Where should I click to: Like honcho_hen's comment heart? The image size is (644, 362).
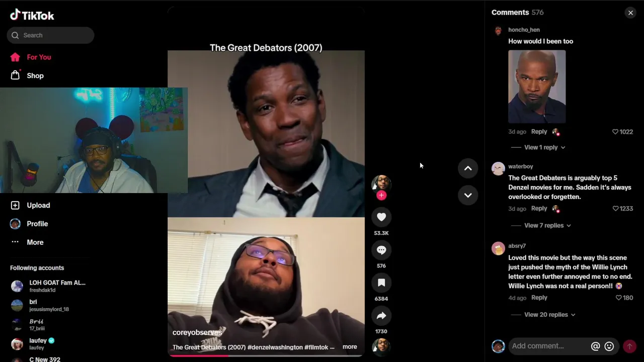coord(615,132)
